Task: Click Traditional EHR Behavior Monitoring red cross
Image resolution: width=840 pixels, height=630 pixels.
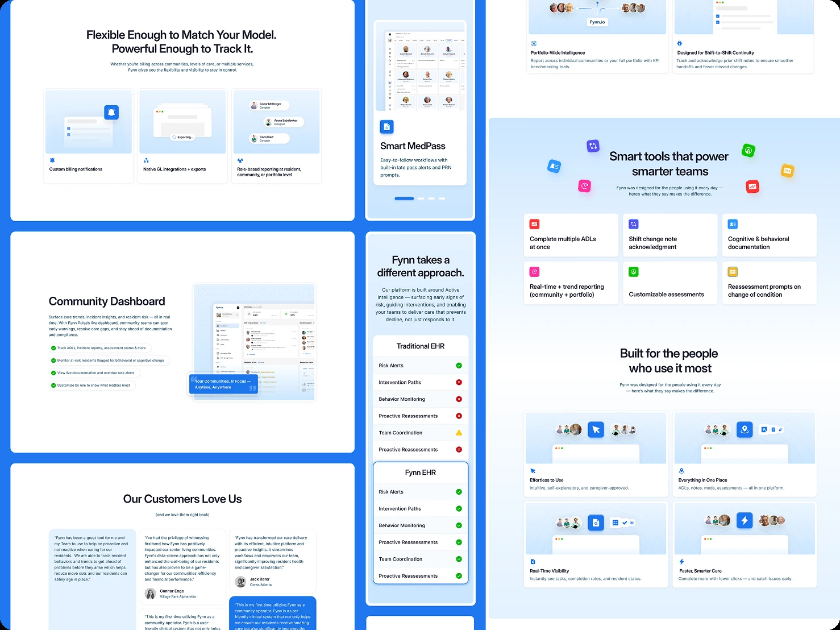Action: pyautogui.click(x=459, y=399)
